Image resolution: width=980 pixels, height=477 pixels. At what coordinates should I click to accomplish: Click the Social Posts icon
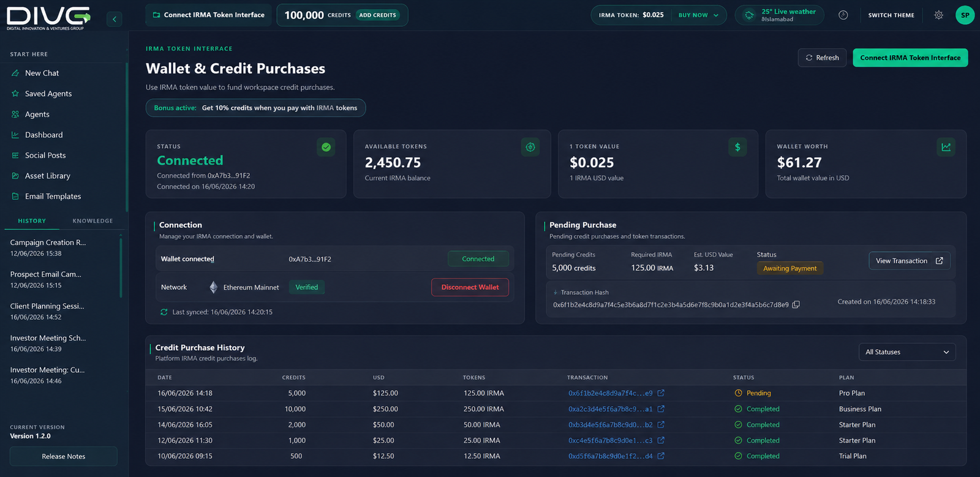(x=15, y=156)
